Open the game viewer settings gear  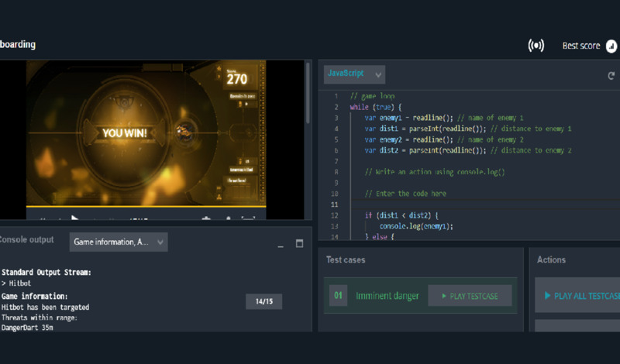click(x=206, y=220)
